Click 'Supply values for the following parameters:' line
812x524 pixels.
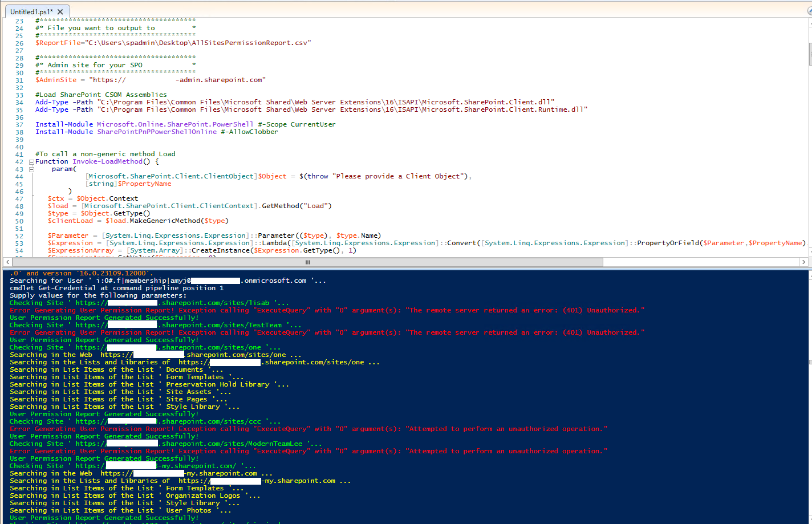(x=98, y=296)
